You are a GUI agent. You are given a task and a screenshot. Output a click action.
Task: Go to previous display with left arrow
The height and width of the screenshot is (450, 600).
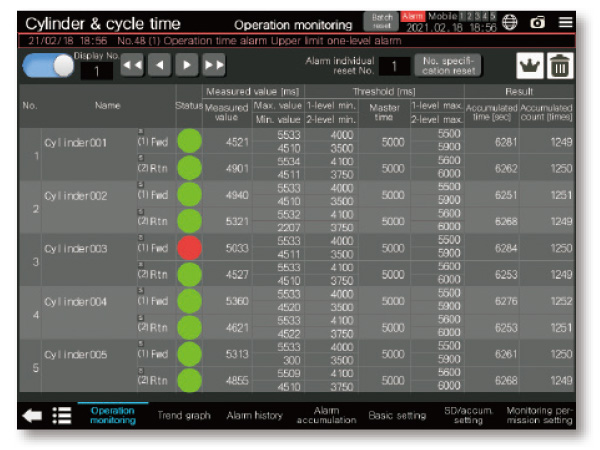pos(160,65)
